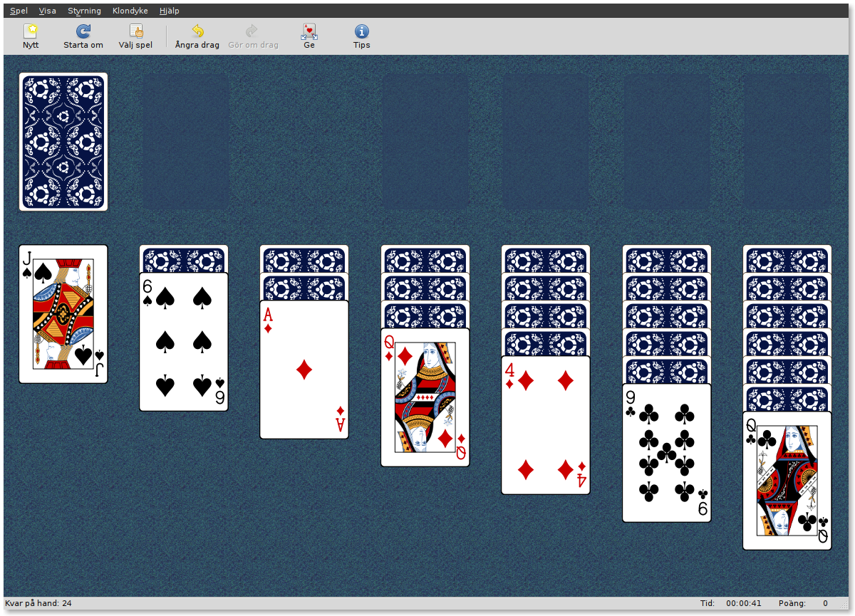Viewport: 855px width, 616px height.
Task: Open the Hjälp menu
Action: coord(170,11)
